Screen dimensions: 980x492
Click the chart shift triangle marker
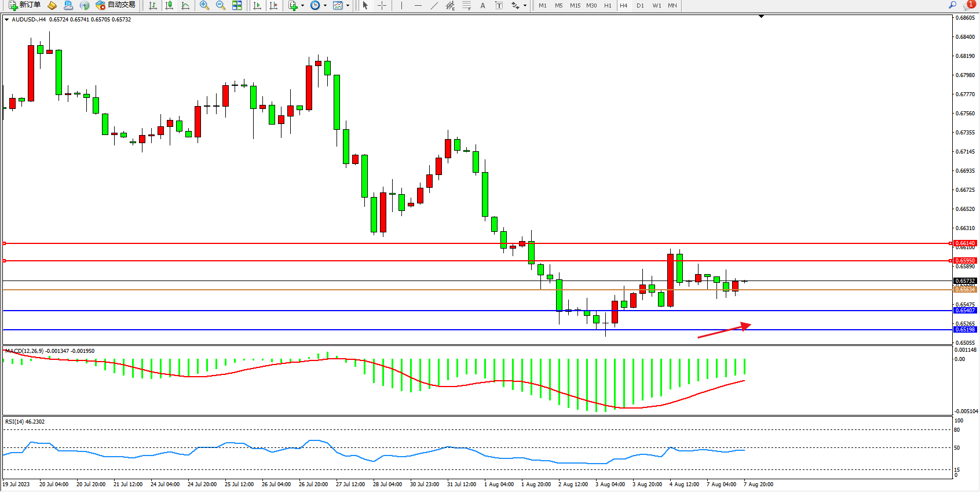pyautogui.click(x=761, y=17)
